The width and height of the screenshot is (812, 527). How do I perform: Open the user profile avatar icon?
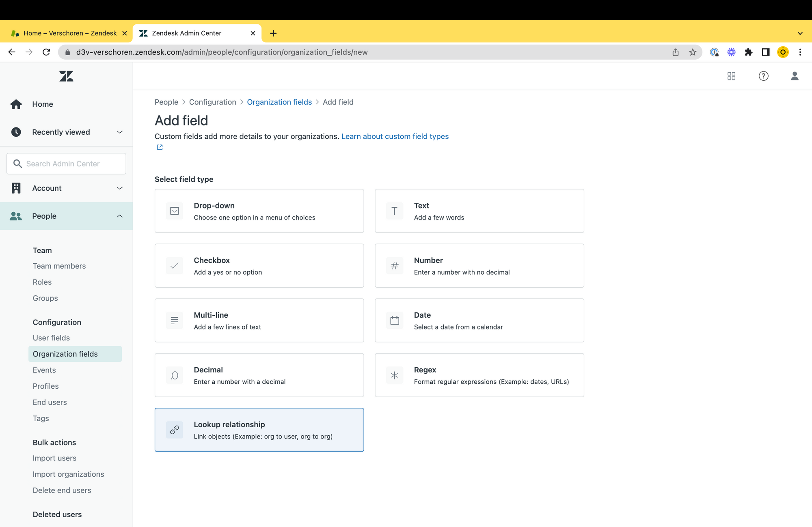point(795,76)
